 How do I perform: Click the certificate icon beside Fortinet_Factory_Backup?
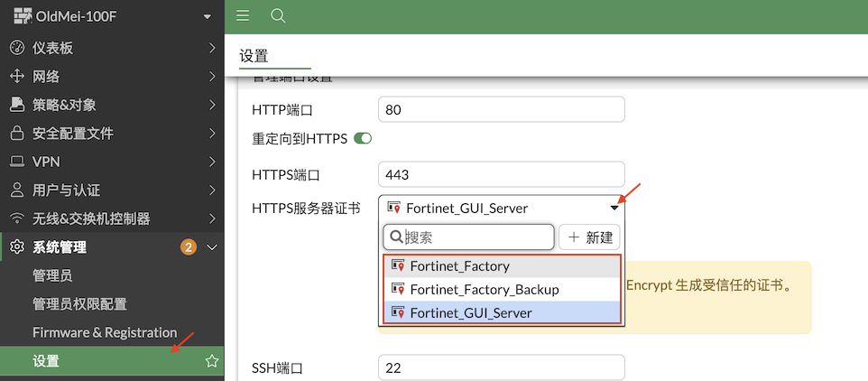(398, 289)
